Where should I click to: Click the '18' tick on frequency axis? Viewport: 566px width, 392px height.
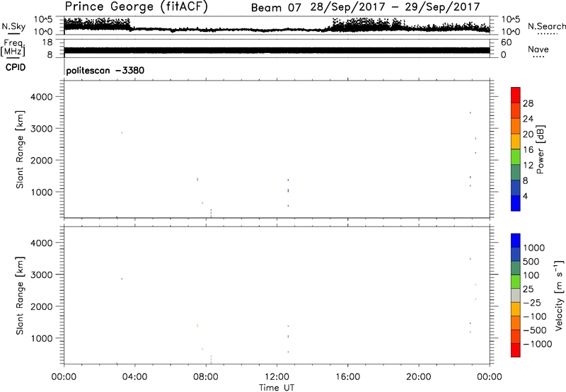[47, 42]
